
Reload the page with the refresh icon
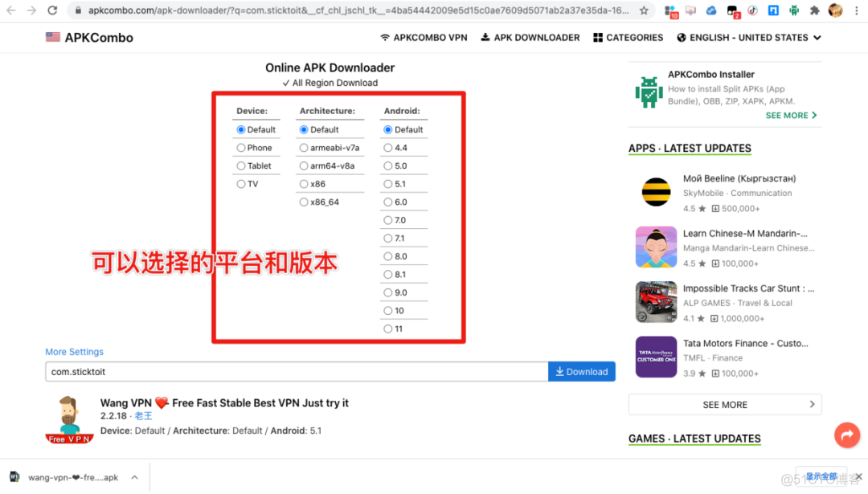52,10
